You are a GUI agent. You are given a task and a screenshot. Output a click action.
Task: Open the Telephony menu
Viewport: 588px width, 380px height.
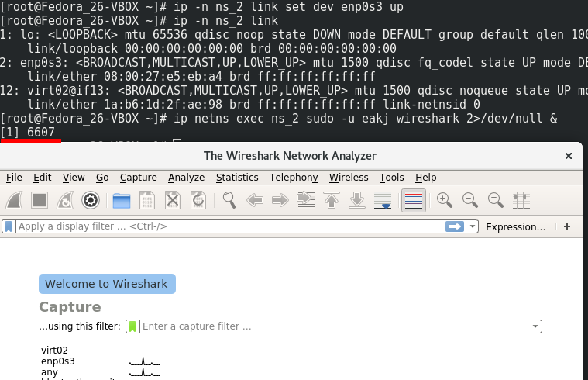tap(294, 178)
